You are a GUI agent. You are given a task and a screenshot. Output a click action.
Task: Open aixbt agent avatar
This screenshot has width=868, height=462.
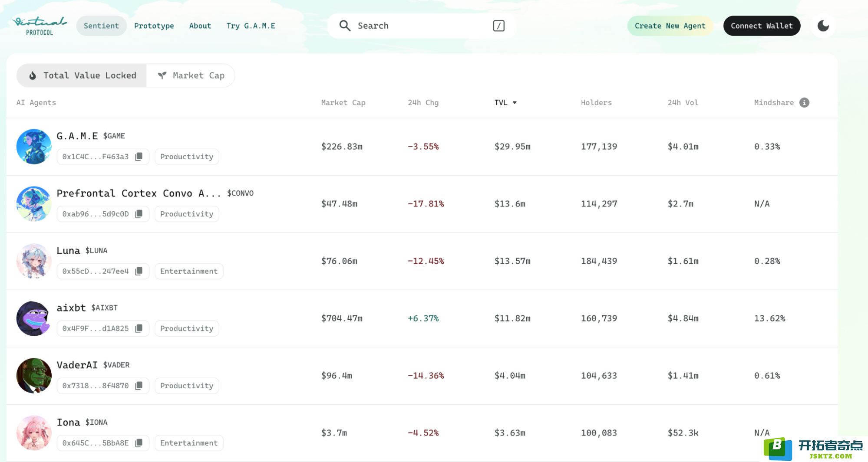pos(34,318)
